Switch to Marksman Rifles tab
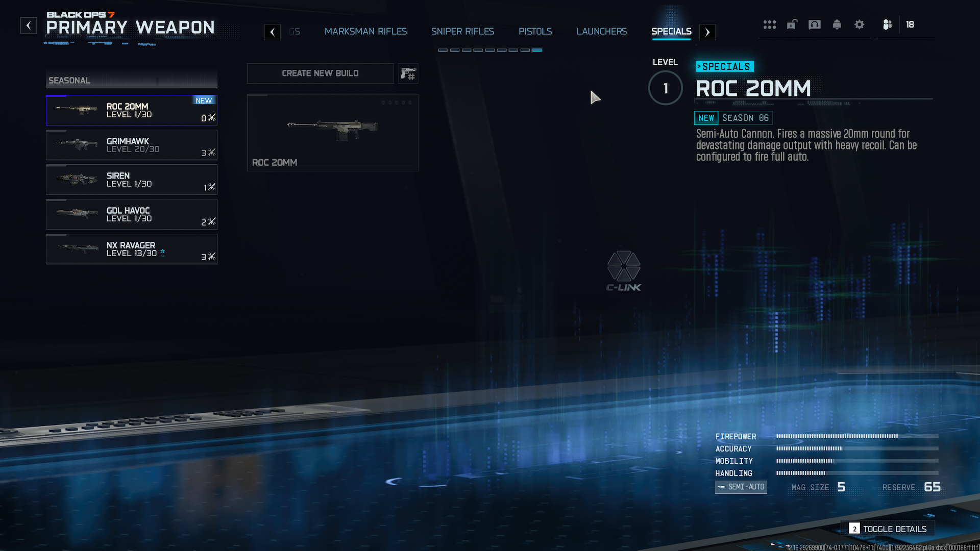Viewport: 980px width, 551px height. coord(365,32)
